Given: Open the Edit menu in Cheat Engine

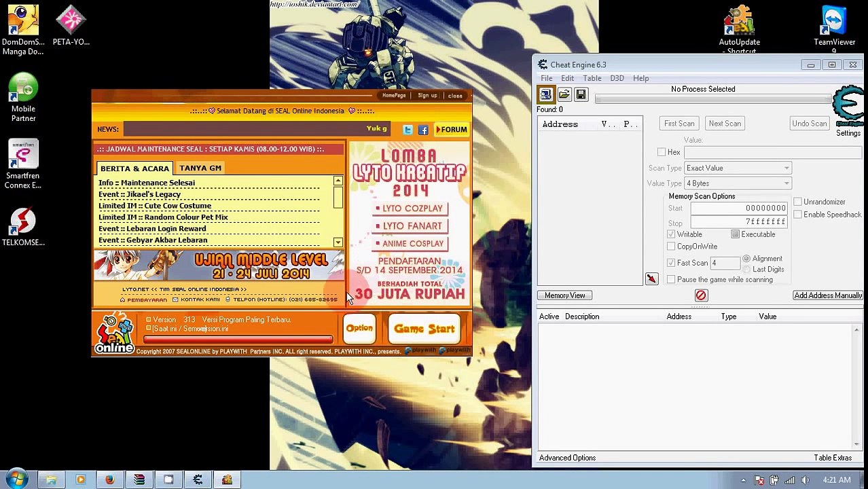Looking at the screenshot, I should pos(568,78).
